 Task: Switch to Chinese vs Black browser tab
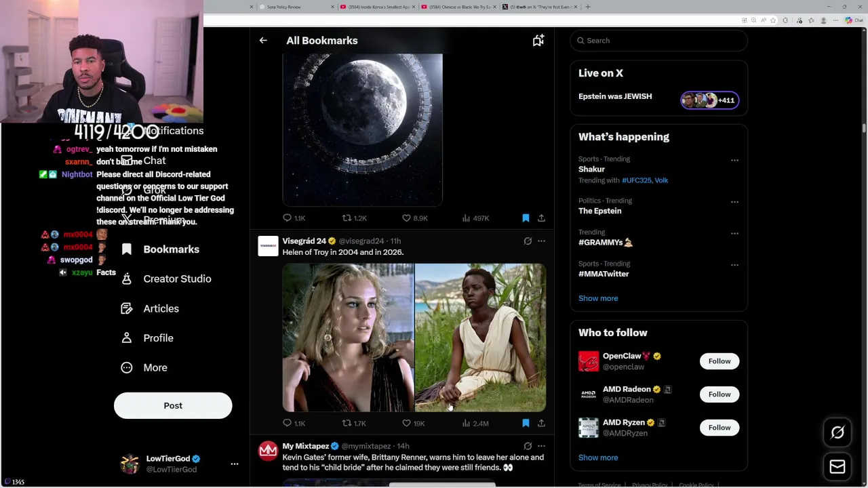coord(458,7)
